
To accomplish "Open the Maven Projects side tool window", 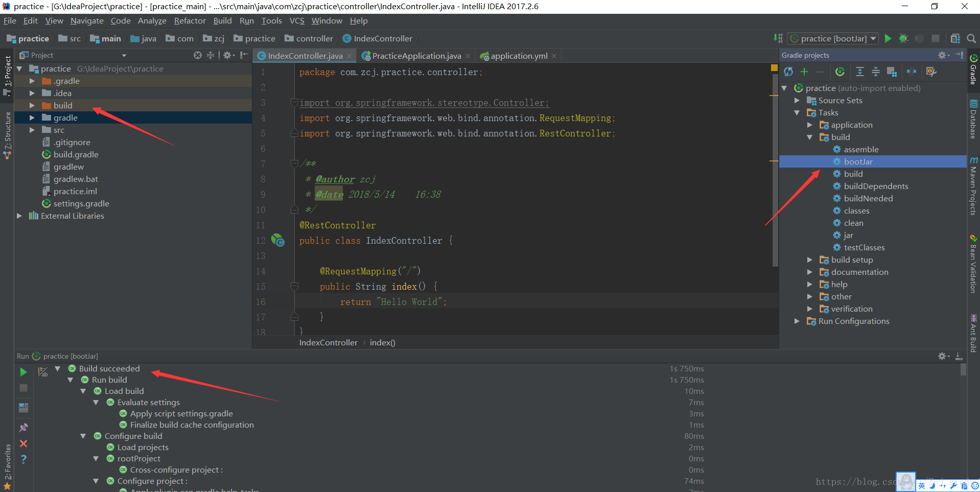I will (973, 186).
